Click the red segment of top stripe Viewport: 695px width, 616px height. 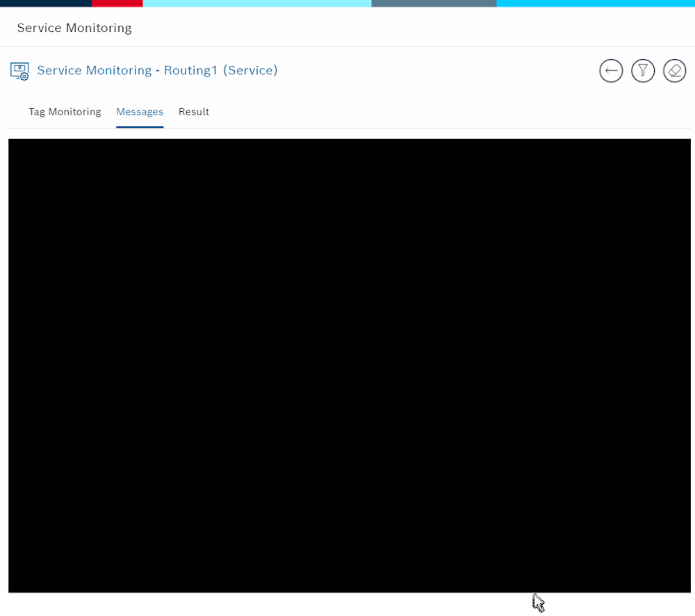[117, 3]
